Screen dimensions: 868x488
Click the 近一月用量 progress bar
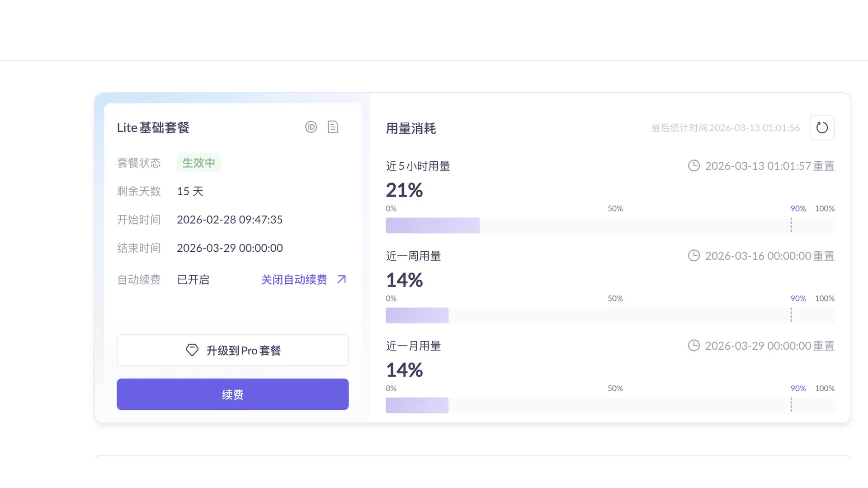(x=610, y=405)
